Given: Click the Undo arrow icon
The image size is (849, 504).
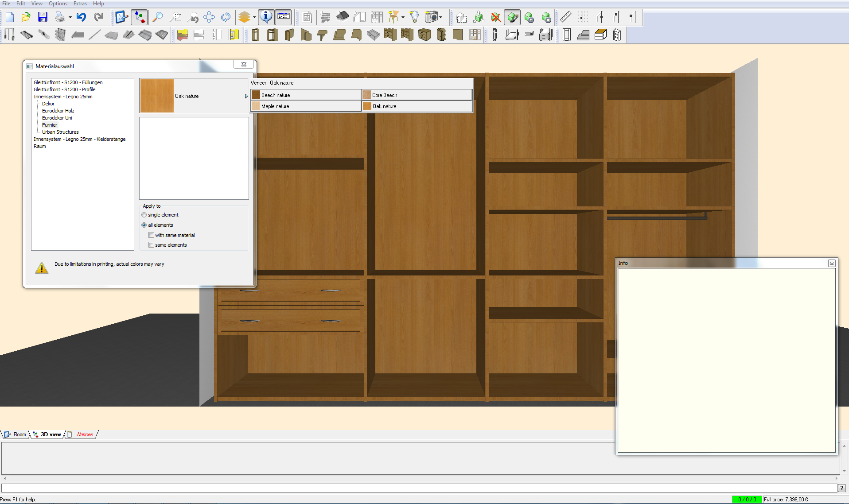Looking at the screenshot, I should [81, 17].
